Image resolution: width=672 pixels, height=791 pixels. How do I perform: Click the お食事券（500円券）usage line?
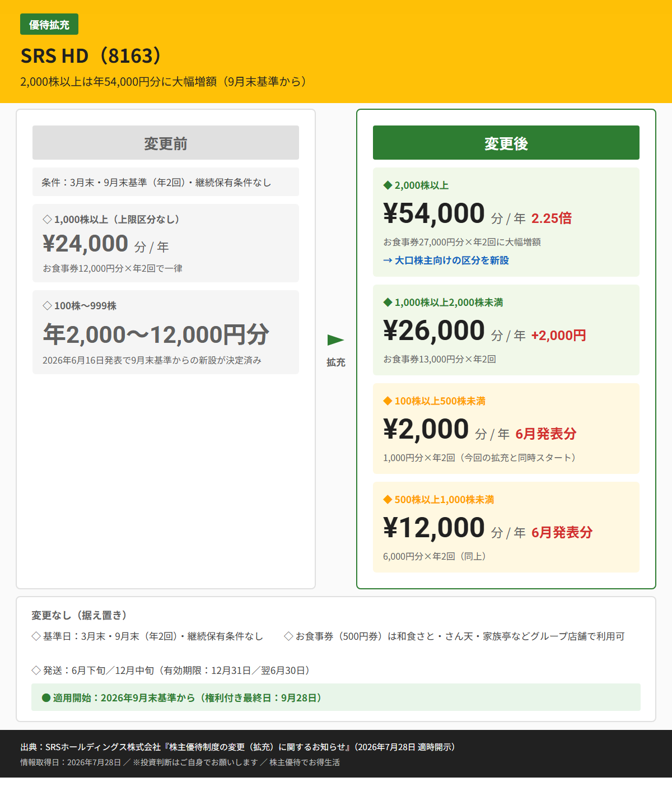pyautogui.click(x=454, y=636)
